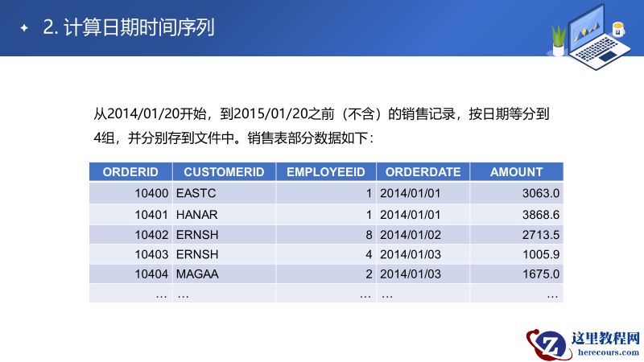The width and height of the screenshot is (644, 362).
Task: Click the red Z logo icon
Action: coord(548,343)
